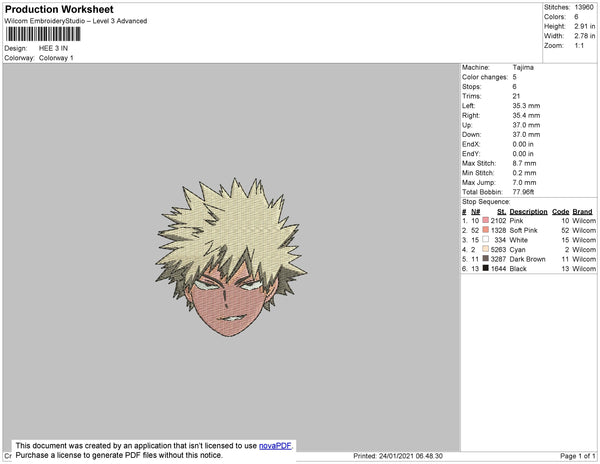The width and height of the screenshot is (600, 464).
Task: Click the barcode in the header
Action: tap(43, 34)
